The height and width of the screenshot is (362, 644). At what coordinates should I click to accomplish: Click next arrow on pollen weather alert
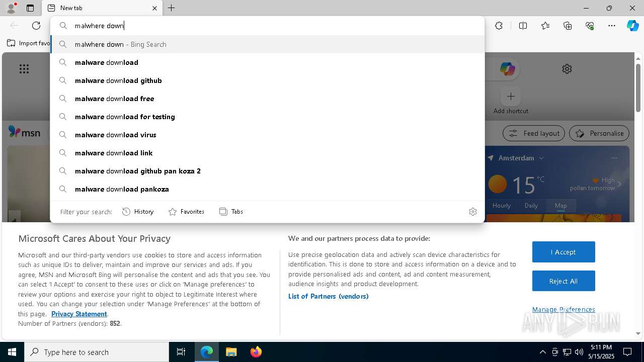[619, 184]
